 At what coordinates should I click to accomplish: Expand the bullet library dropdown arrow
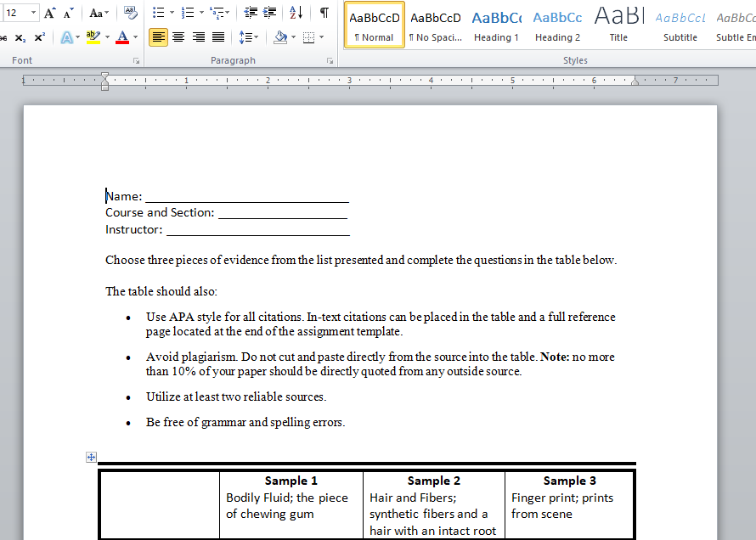point(172,13)
